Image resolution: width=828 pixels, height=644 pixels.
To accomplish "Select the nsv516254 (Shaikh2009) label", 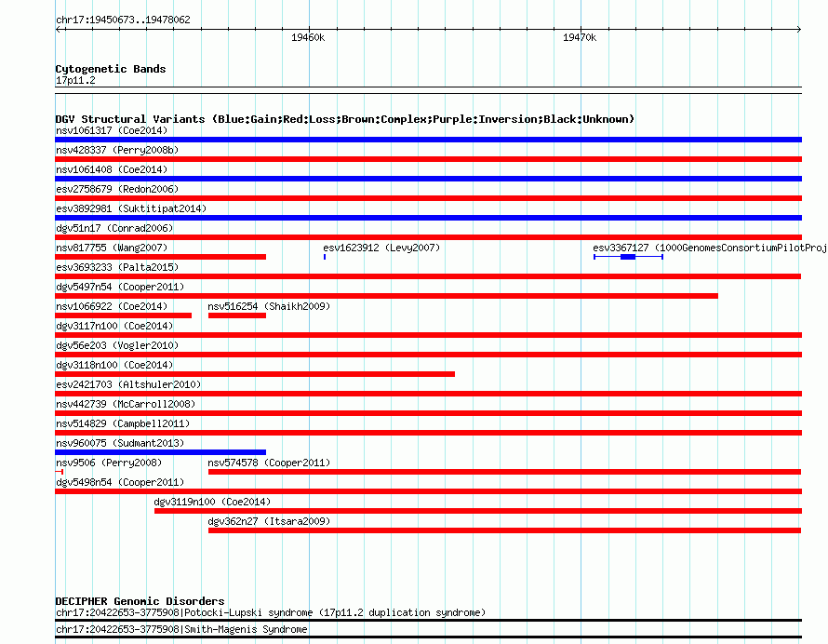I will tap(269, 306).
